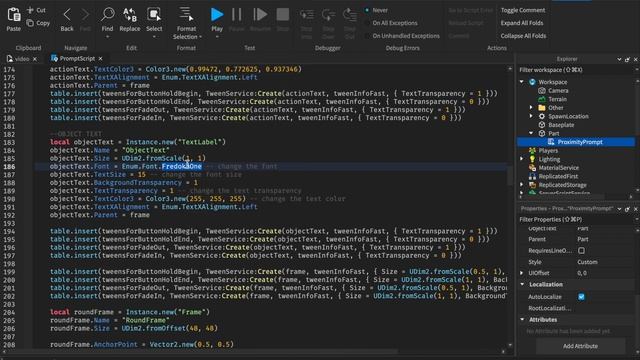Screen dimensions: 640x360
Task: Click the Stop test button
Action: coord(282,15)
